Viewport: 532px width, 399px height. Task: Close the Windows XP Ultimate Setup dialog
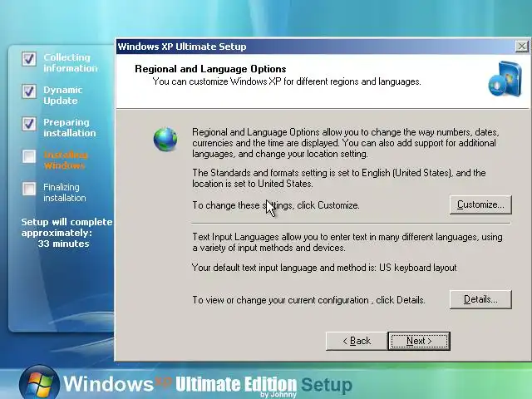pos(521,47)
